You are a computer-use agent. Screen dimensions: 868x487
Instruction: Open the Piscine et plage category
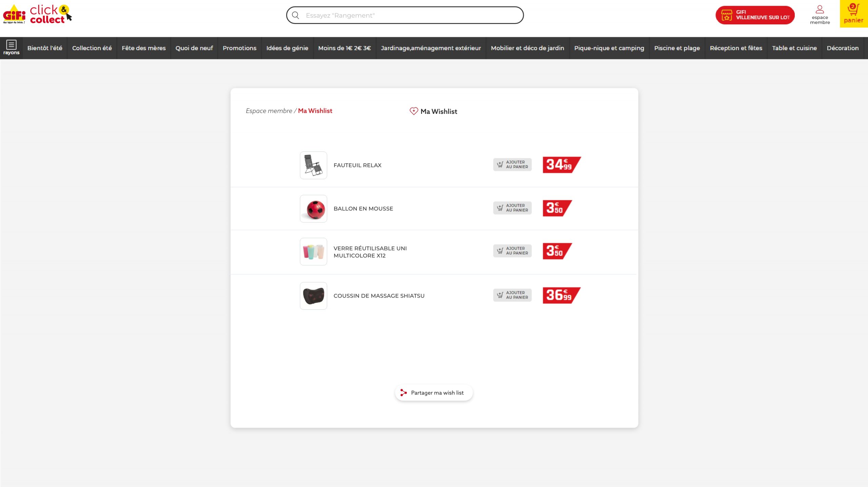(x=677, y=48)
